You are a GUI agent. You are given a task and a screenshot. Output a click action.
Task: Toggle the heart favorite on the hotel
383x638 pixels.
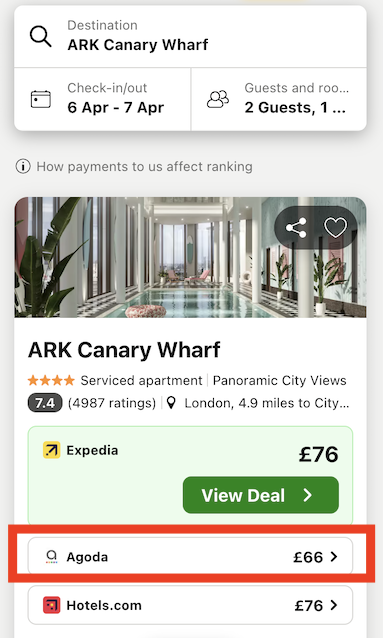pyautogui.click(x=335, y=227)
